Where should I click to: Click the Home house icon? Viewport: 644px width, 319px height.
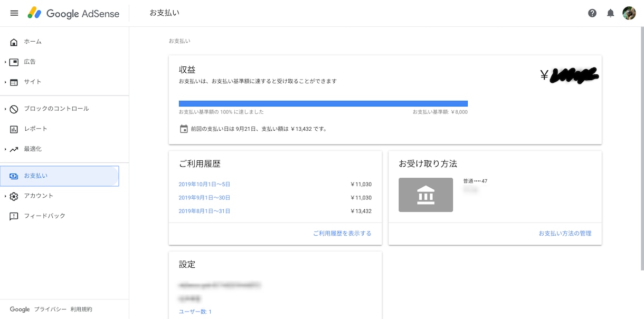point(14,42)
